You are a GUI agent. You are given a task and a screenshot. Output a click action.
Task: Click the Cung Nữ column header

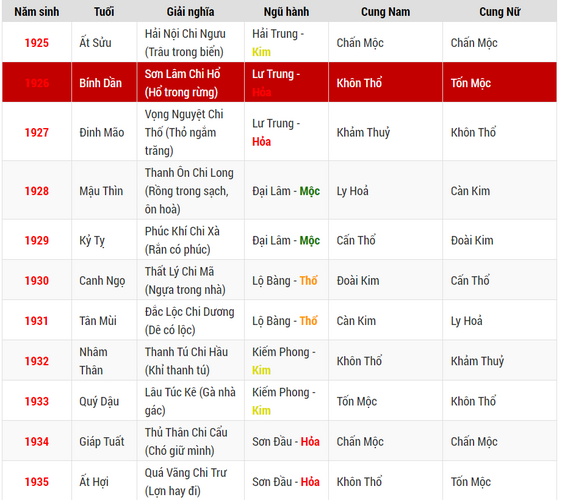pyautogui.click(x=500, y=11)
